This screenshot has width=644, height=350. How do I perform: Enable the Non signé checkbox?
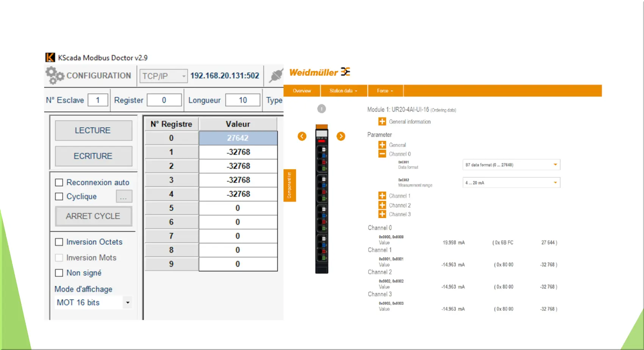coord(59,273)
